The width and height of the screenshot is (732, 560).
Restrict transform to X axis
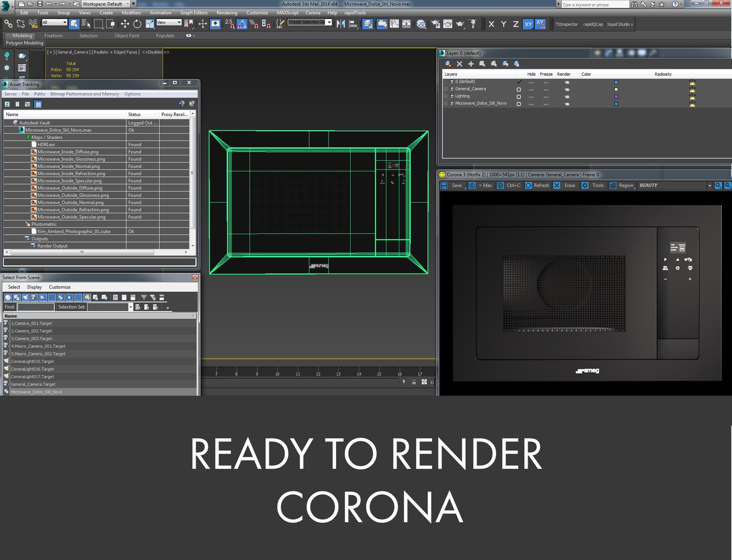click(x=491, y=24)
